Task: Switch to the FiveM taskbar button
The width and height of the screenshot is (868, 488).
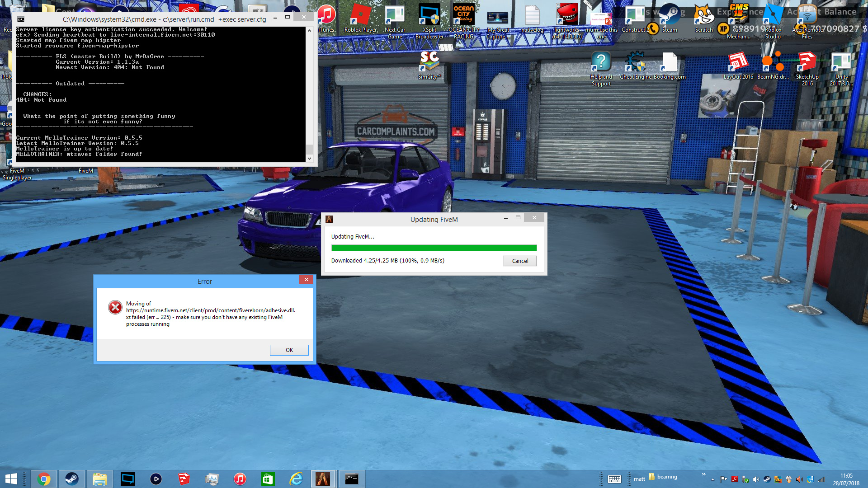Action: [x=323, y=479]
